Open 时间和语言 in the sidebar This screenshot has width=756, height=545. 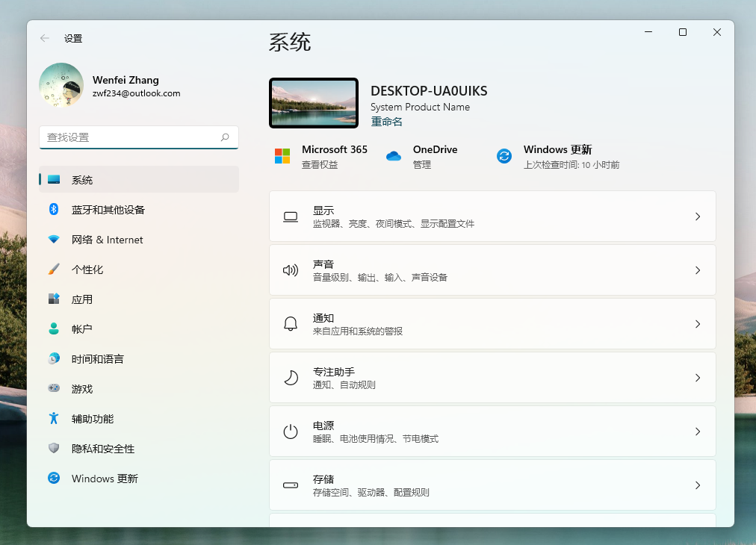(139, 359)
